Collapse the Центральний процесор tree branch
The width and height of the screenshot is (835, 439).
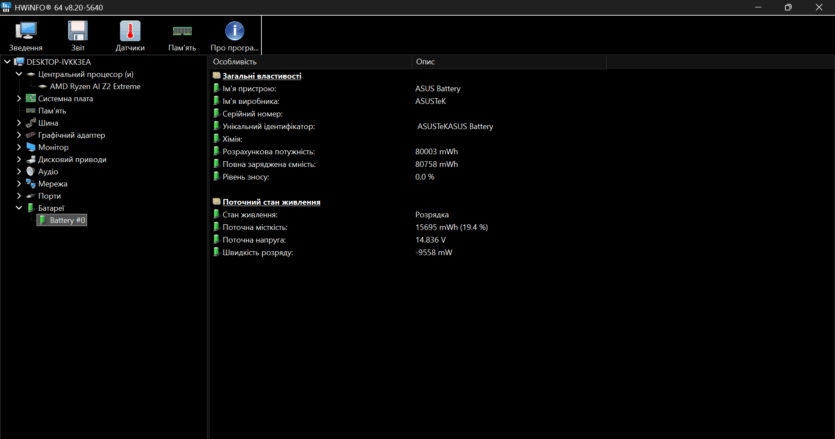19,74
